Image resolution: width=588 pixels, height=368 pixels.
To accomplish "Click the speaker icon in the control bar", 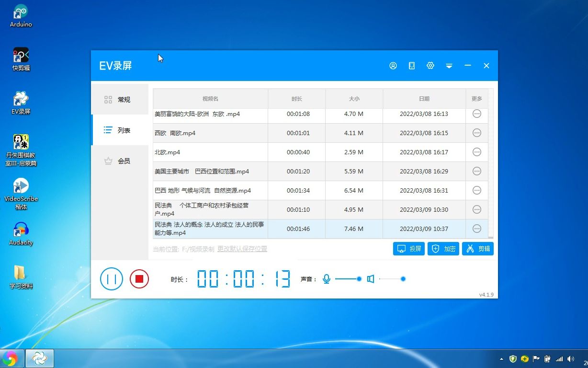I will click(x=370, y=278).
